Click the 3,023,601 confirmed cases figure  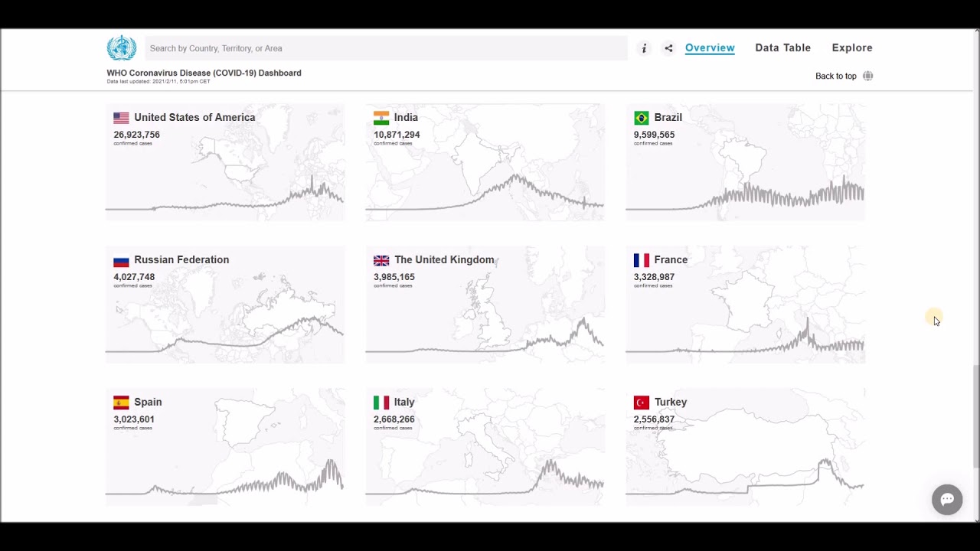point(134,419)
